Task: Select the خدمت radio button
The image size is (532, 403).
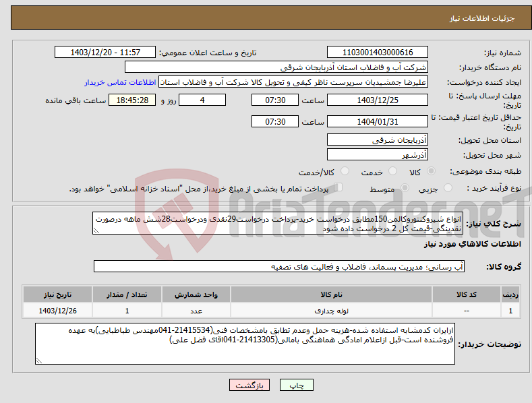Action: tap(392, 171)
